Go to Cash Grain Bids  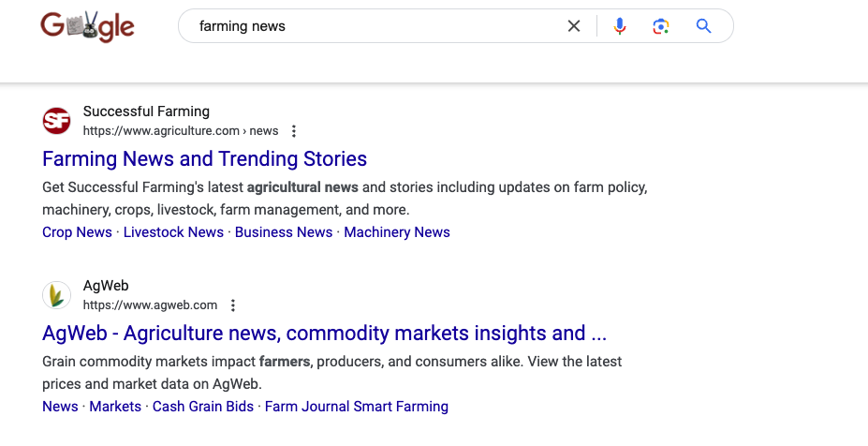pyautogui.click(x=202, y=407)
